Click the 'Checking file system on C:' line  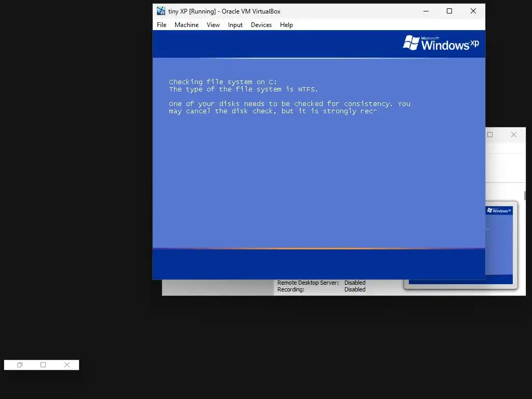click(x=223, y=82)
